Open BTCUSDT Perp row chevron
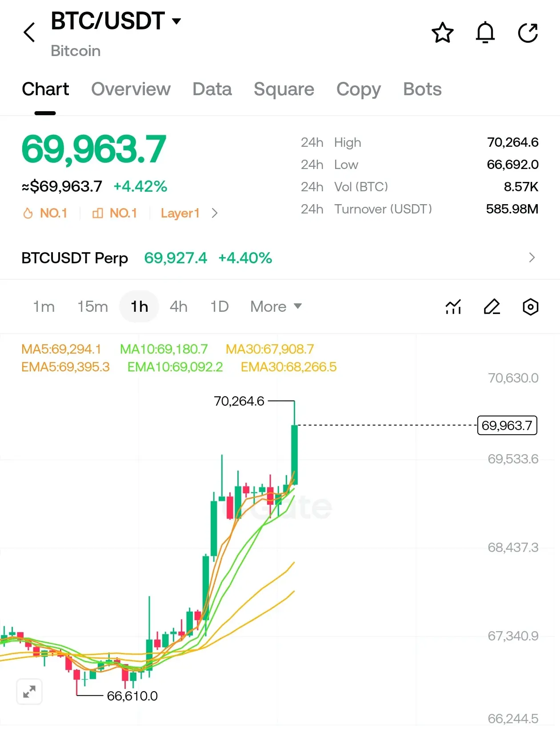Viewport: 560px width, 729px height. pyautogui.click(x=532, y=258)
